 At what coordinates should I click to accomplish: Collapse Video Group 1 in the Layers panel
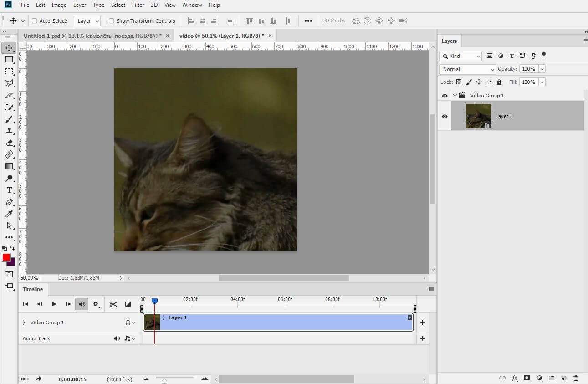455,96
